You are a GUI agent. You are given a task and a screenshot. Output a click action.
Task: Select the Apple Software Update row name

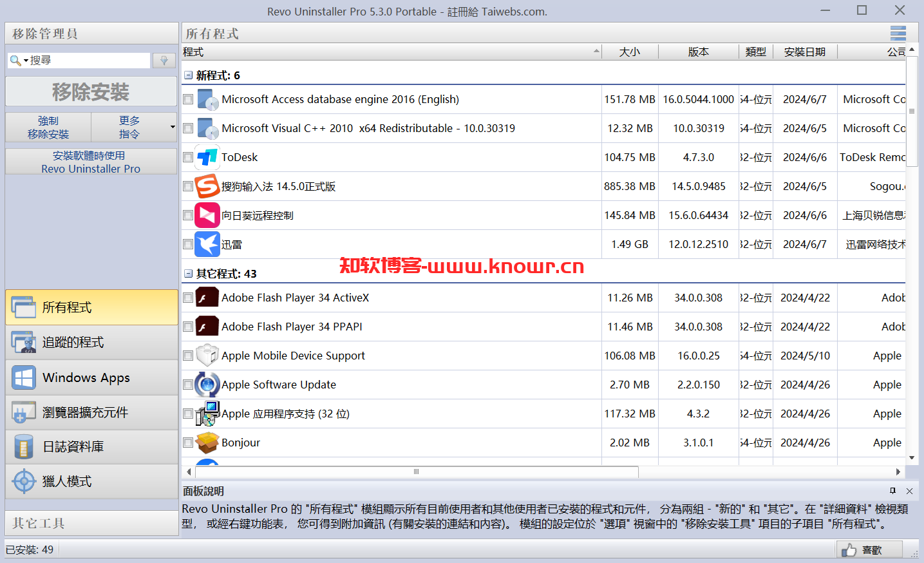[x=279, y=385]
